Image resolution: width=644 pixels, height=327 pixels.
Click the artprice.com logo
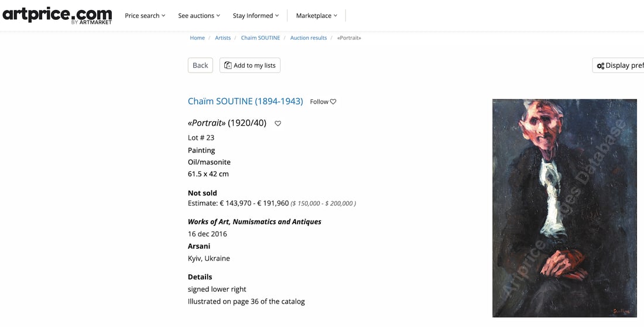pos(57,15)
